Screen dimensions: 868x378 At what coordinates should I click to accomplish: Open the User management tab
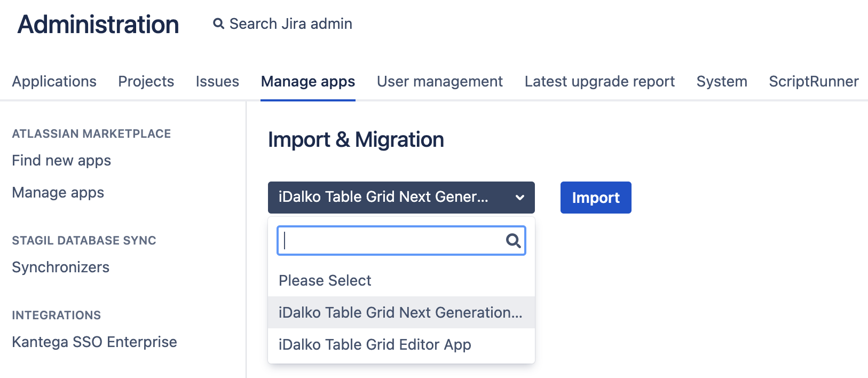[x=440, y=81]
